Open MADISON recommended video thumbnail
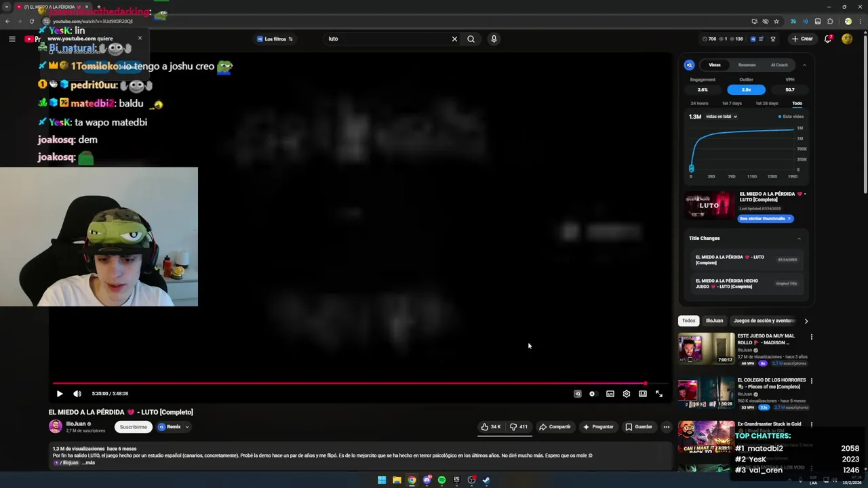Screen dimensions: 868x488 click(x=707, y=348)
